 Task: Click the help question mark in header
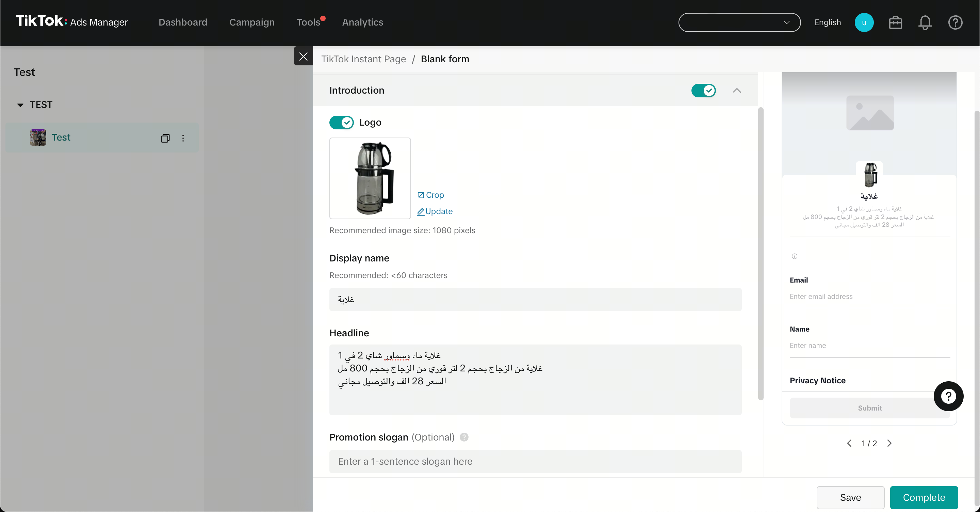(955, 22)
